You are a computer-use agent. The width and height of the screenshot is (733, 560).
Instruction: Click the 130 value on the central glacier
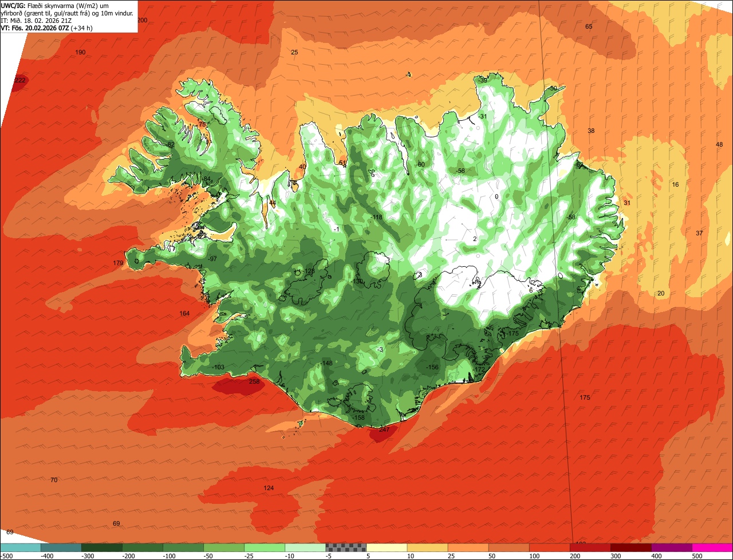[358, 281]
